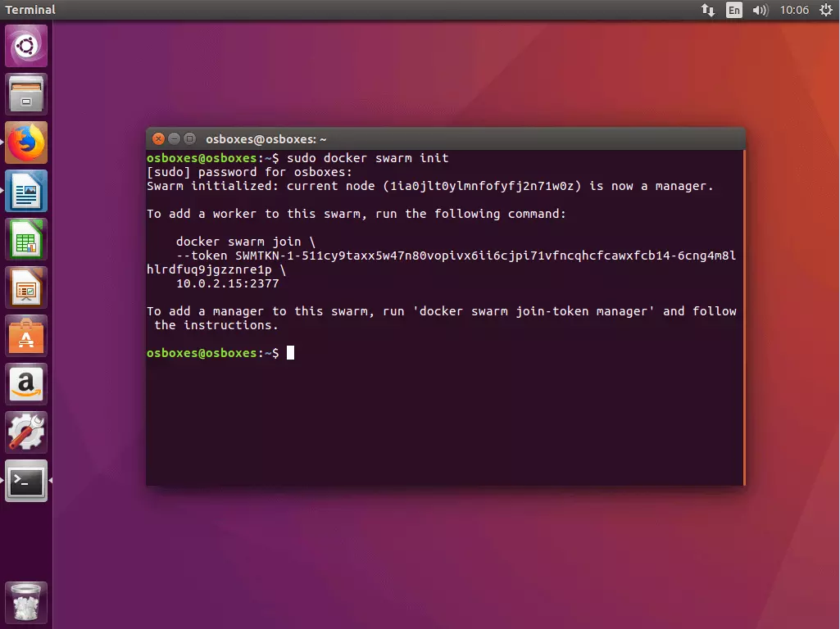Open System Settings gear and wrench icon
840x629 pixels.
(25, 432)
